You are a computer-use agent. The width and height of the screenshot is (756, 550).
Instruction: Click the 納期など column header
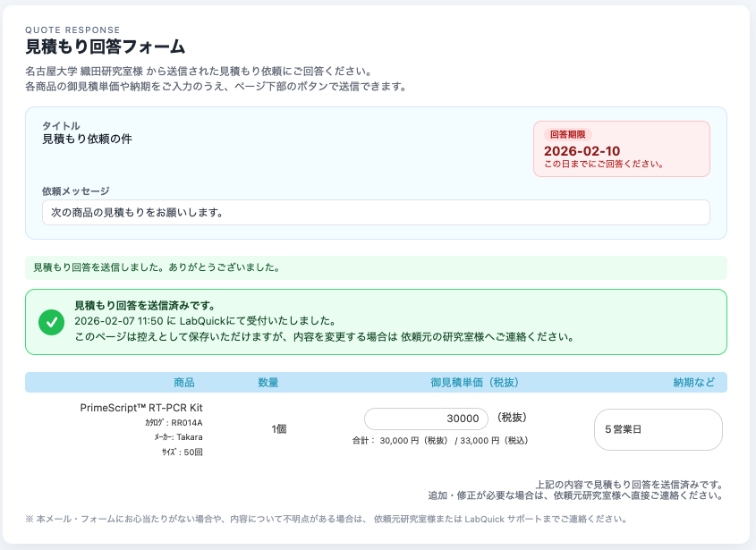pyautogui.click(x=693, y=383)
